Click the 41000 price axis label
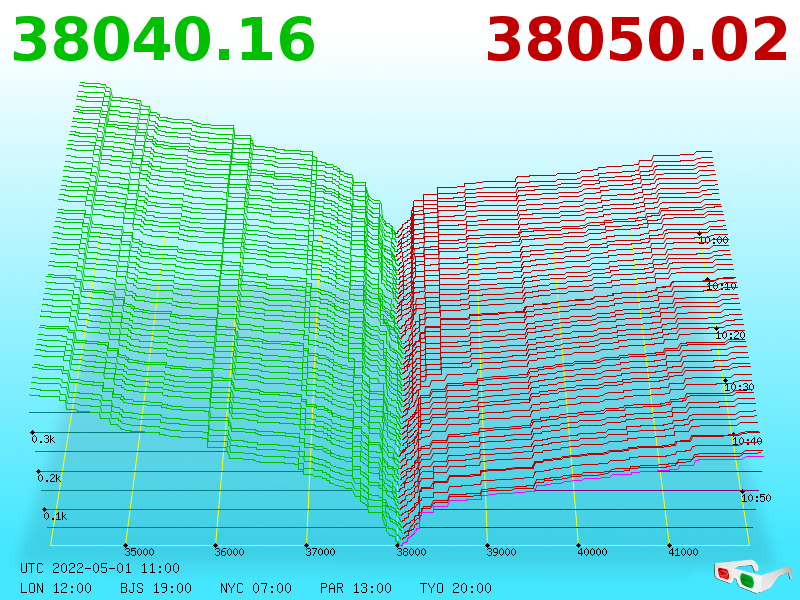 (683, 552)
